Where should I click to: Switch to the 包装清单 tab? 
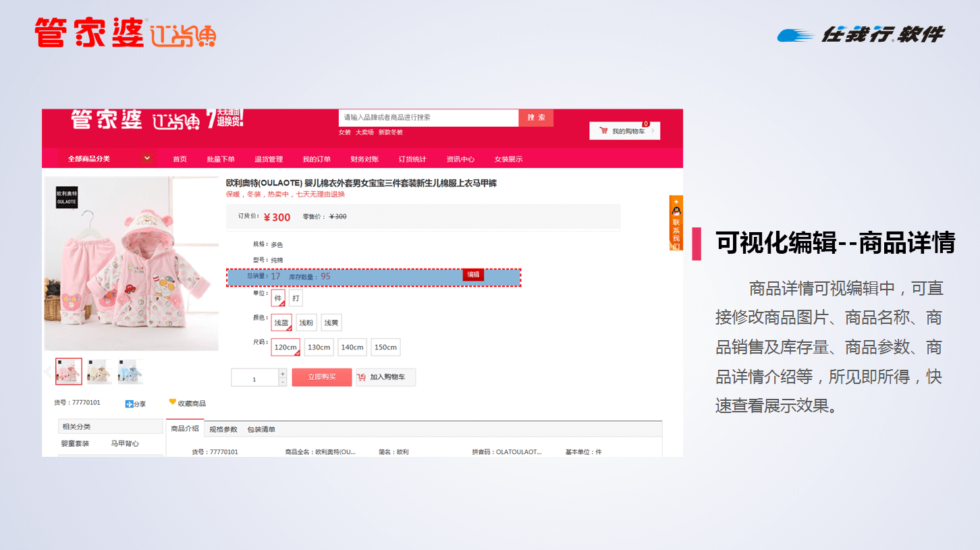click(261, 429)
